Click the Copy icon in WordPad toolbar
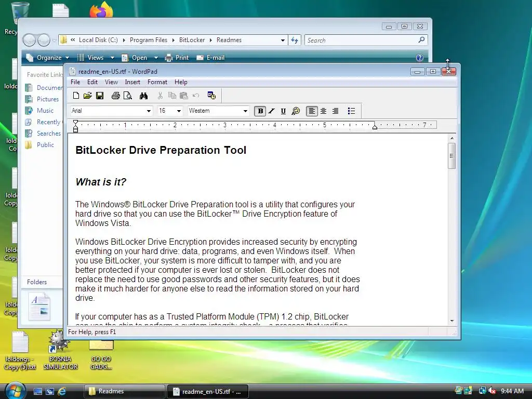The height and width of the screenshot is (399, 532). pyautogui.click(x=172, y=96)
